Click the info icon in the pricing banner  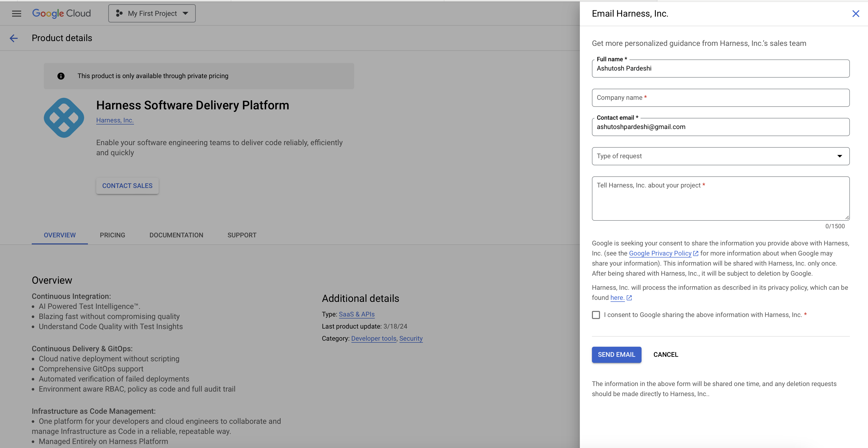(61, 76)
